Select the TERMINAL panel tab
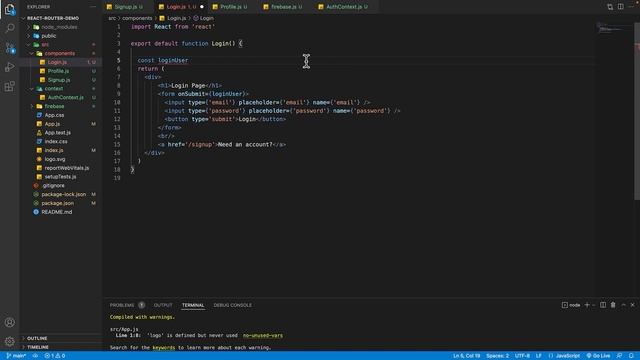 click(193, 305)
